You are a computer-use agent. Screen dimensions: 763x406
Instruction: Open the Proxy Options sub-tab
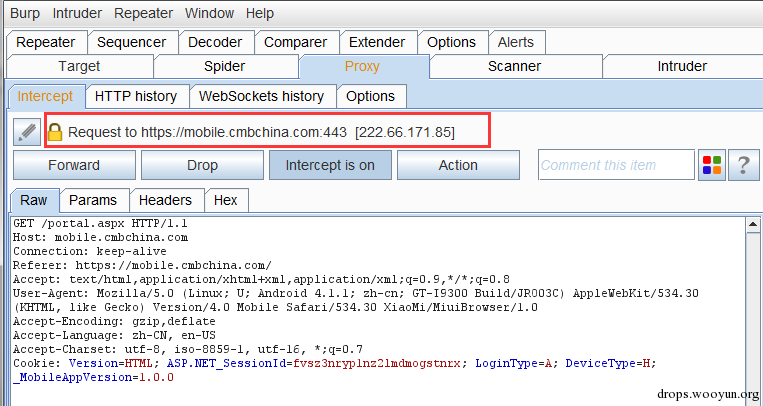click(x=370, y=96)
